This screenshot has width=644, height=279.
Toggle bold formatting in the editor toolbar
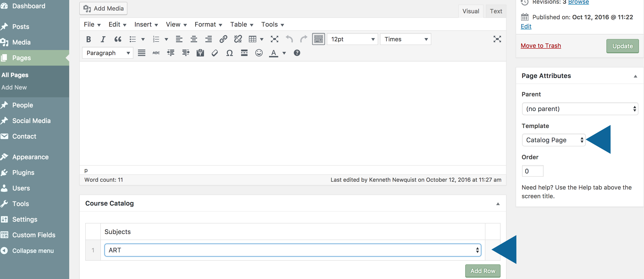[x=88, y=39]
